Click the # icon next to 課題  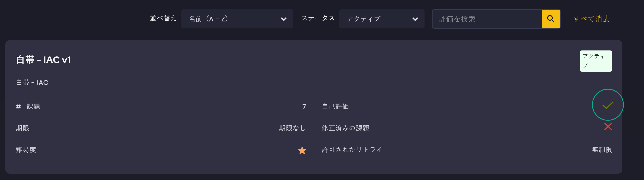coord(18,107)
